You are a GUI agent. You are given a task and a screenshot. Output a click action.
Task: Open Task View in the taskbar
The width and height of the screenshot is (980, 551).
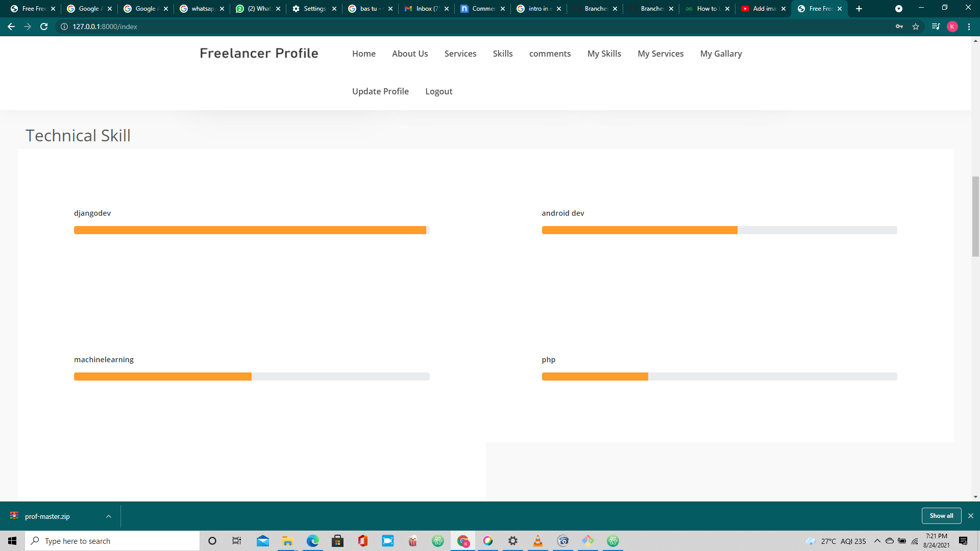(x=237, y=541)
